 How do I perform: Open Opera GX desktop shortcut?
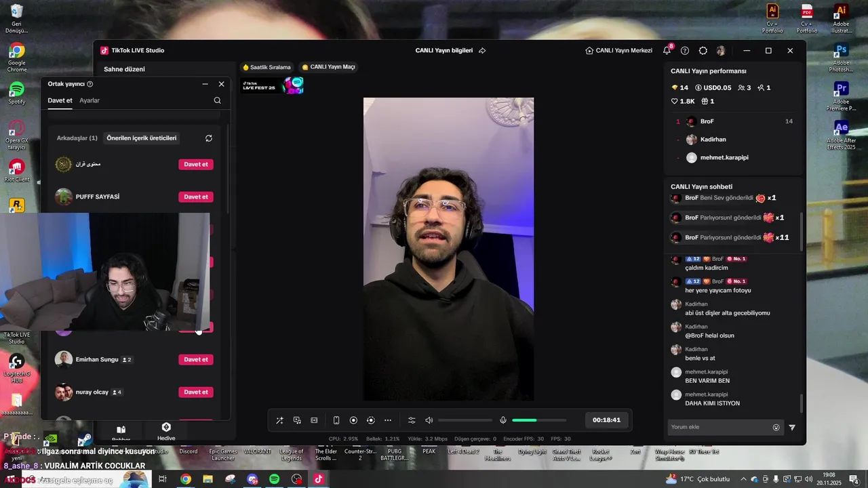(16, 135)
